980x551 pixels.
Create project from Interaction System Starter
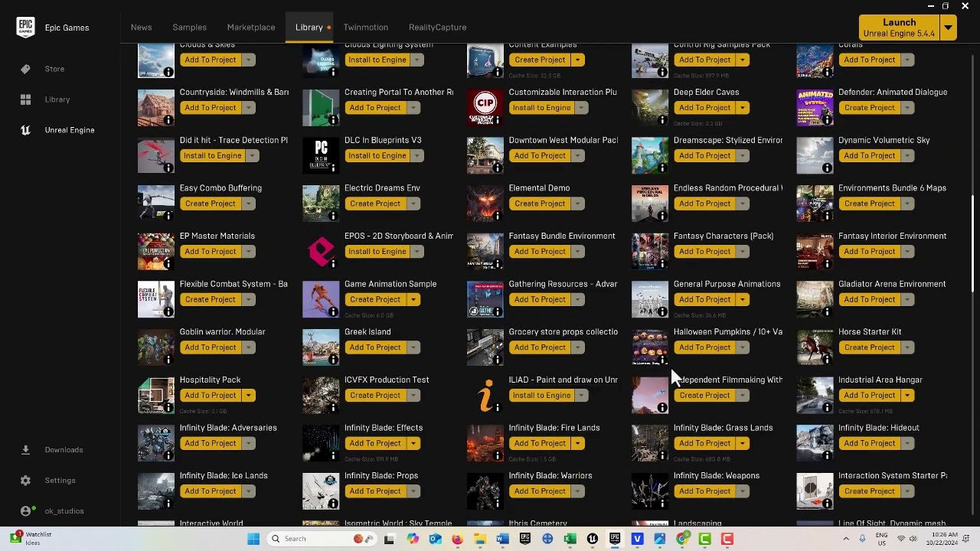[x=869, y=491]
